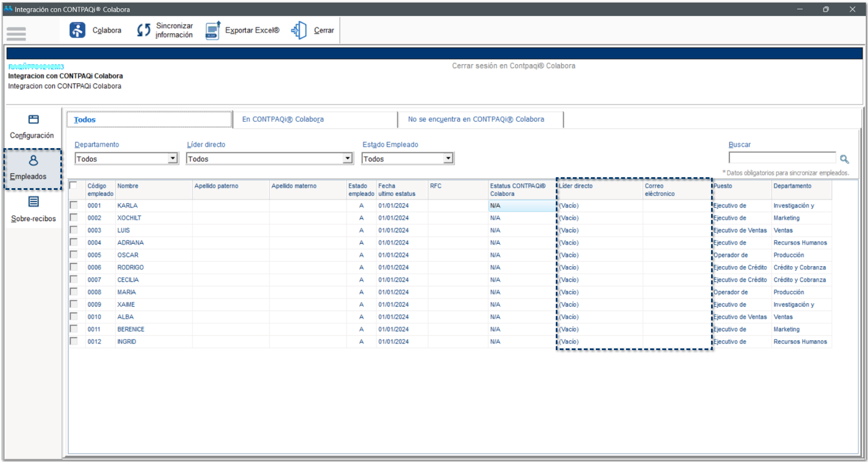Expand the Departamento dropdown
This screenshot has height=462, width=868.
pos(173,159)
